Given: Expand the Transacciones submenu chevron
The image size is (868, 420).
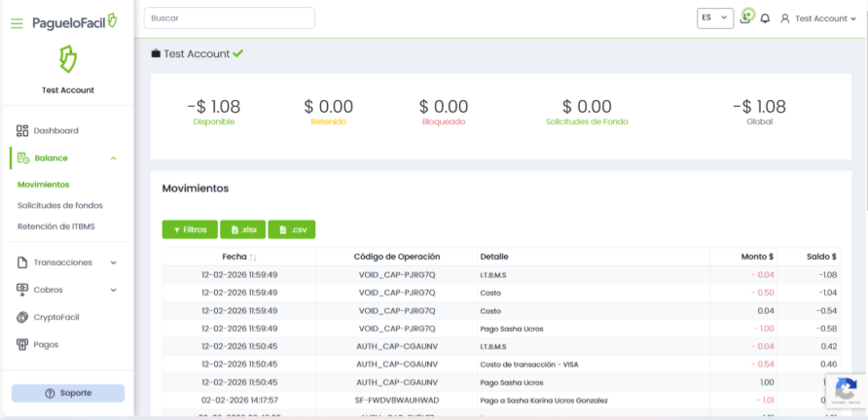Looking at the screenshot, I should 113,262.
